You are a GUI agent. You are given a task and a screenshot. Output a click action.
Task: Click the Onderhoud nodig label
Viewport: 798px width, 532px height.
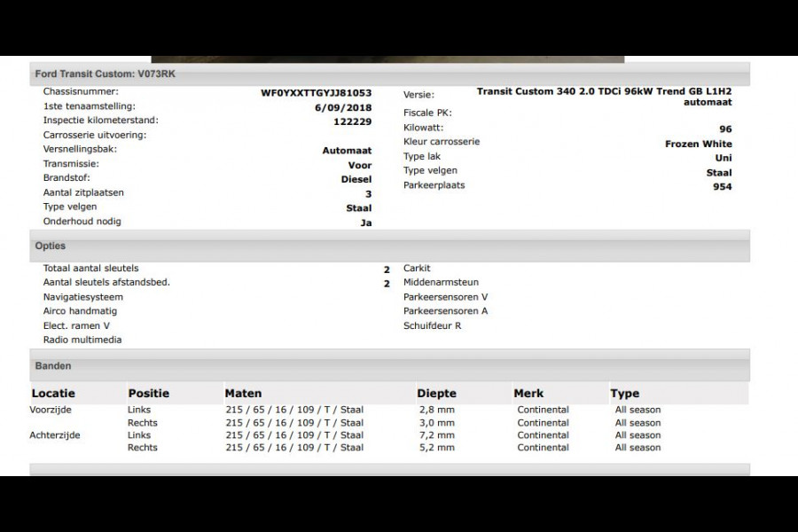coord(82,222)
